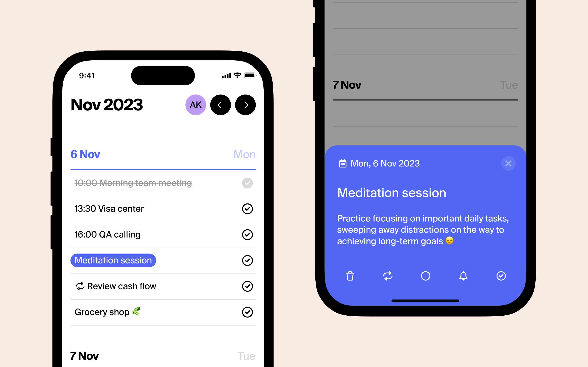Toggle the Grocery shop task checkbox
This screenshot has height=367, width=588.
click(x=247, y=312)
